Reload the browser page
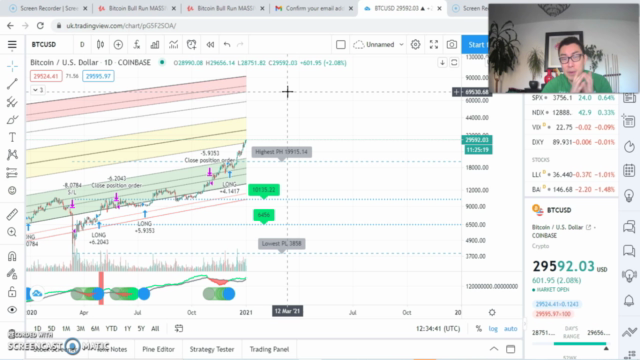Screen dimensions: 640x360 40,26
